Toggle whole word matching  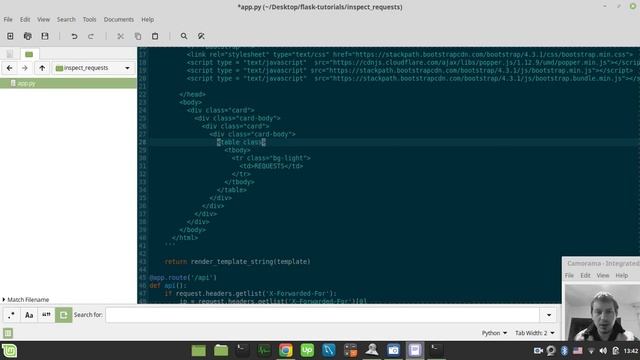click(46, 315)
